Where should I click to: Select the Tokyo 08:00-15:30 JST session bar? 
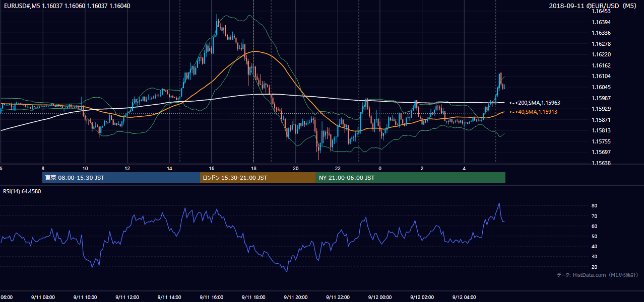tap(121, 178)
